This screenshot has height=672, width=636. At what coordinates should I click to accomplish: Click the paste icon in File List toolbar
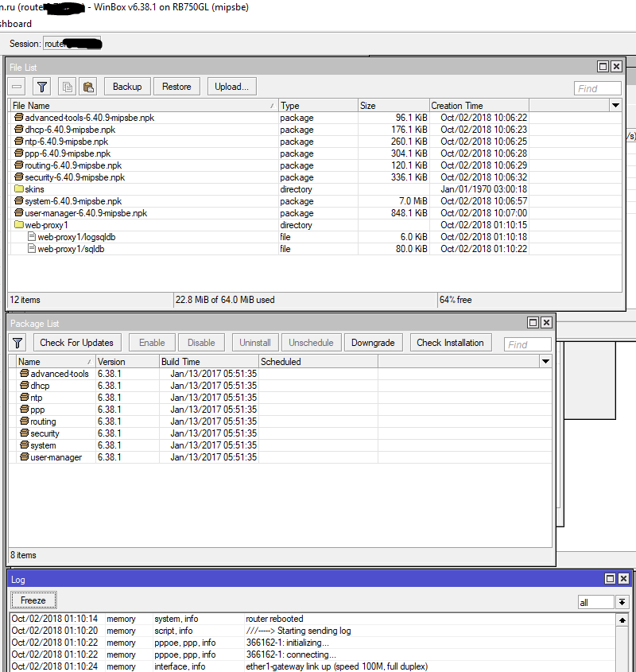[x=88, y=87]
